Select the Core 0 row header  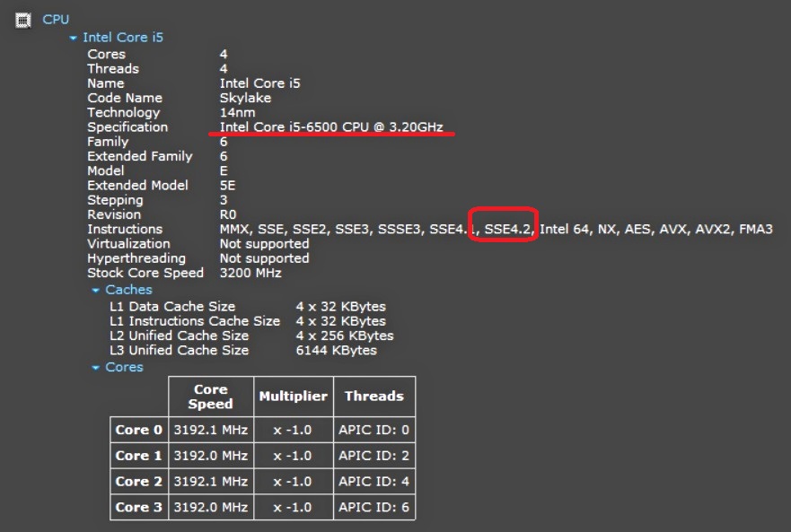click(139, 430)
